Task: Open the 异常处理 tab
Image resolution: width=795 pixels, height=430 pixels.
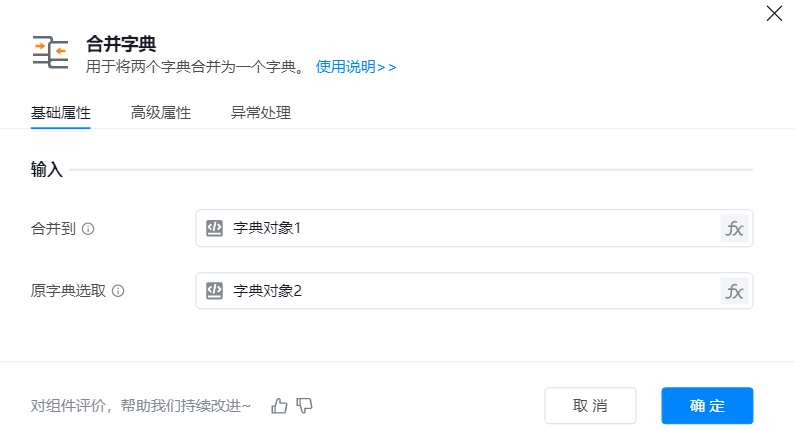Action: 261,113
